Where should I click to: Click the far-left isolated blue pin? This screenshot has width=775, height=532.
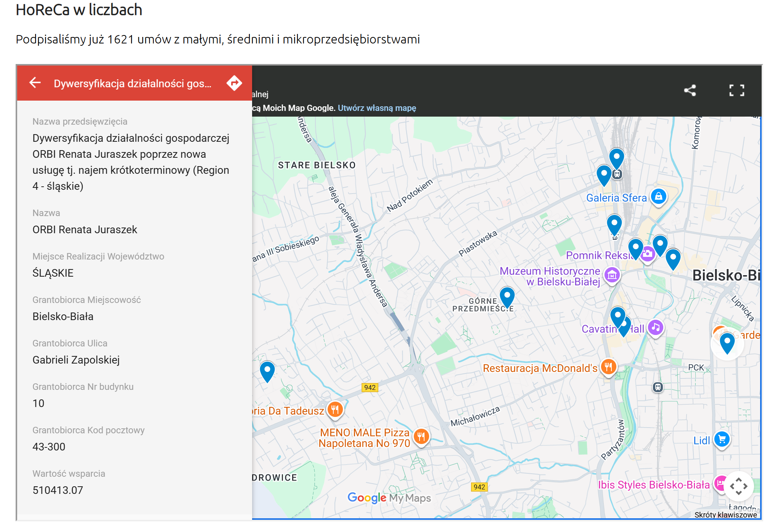pos(267,370)
